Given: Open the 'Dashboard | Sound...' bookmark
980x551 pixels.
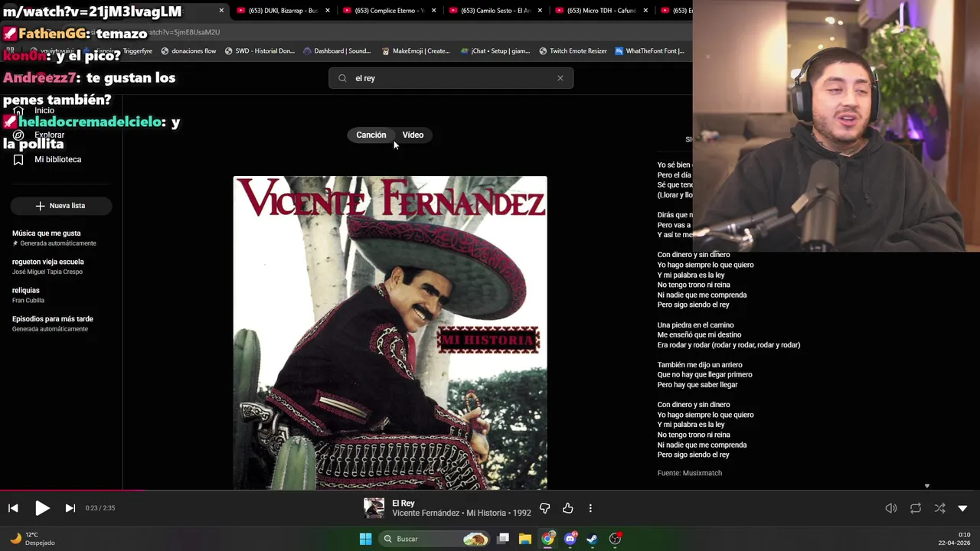Looking at the screenshot, I should 337,51.
